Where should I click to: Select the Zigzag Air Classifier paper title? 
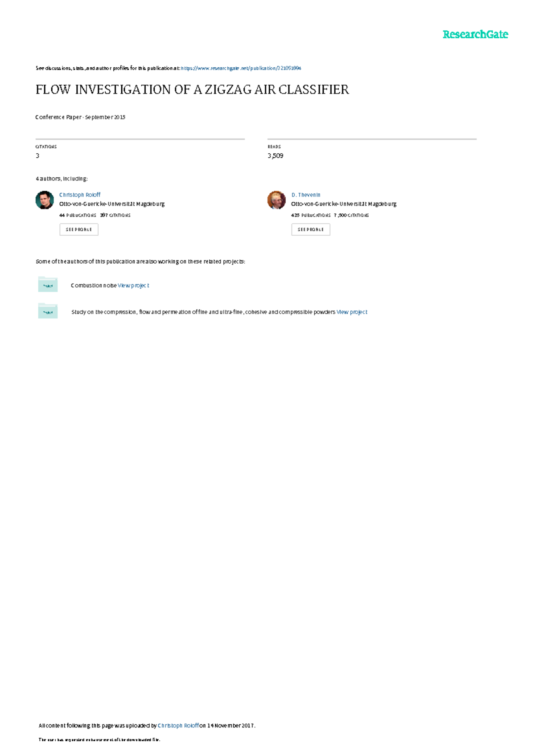[x=192, y=90]
